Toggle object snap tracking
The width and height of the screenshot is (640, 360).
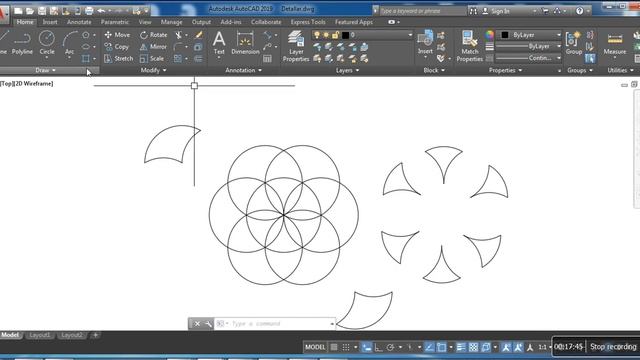pos(429,347)
